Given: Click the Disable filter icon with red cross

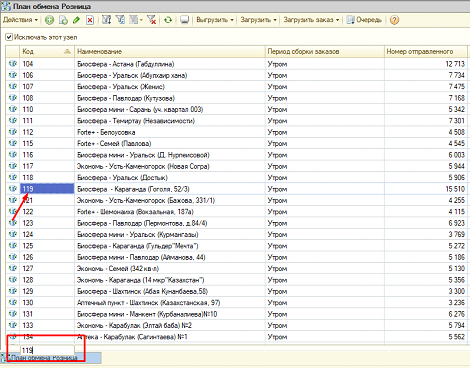Looking at the screenshot, I should point(152,20).
